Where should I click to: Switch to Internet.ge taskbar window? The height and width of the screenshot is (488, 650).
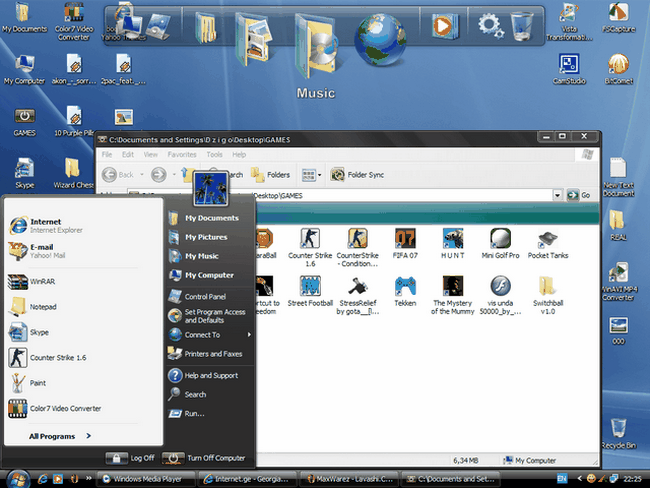tap(247, 479)
